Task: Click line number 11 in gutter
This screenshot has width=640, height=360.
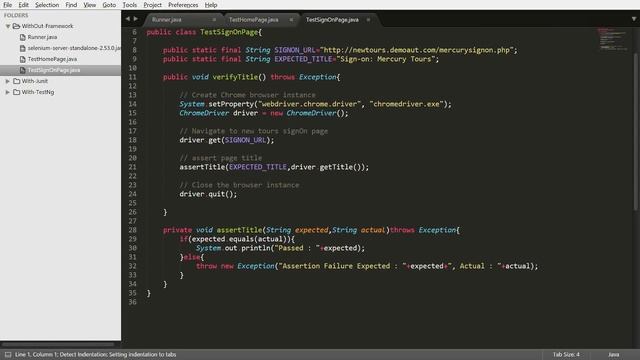Action: coord(133,77)
